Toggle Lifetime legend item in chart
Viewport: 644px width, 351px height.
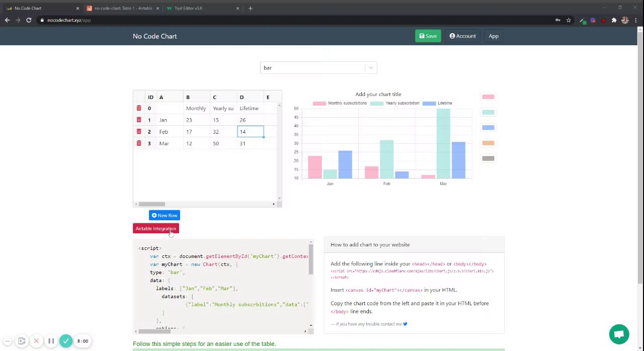(x=437, y=103)
